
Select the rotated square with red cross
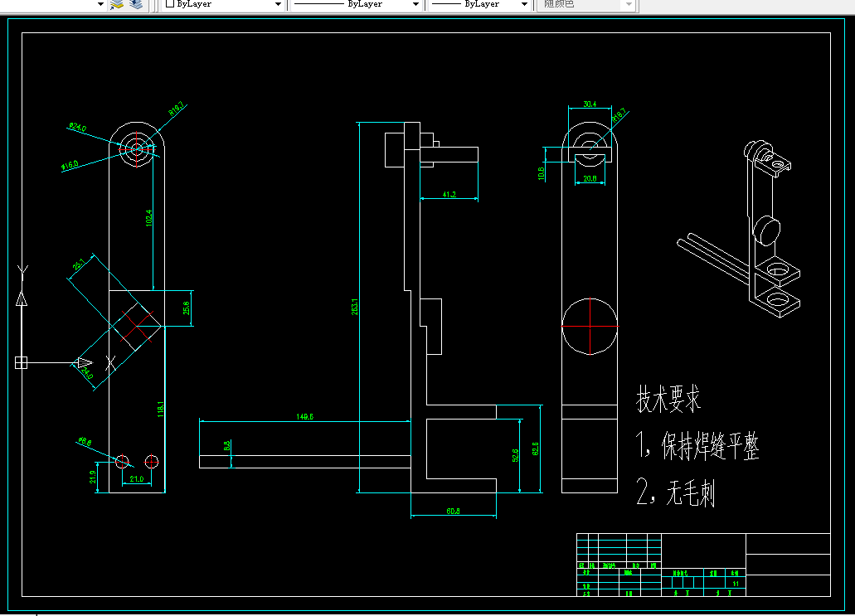click(x=136, y=326)
